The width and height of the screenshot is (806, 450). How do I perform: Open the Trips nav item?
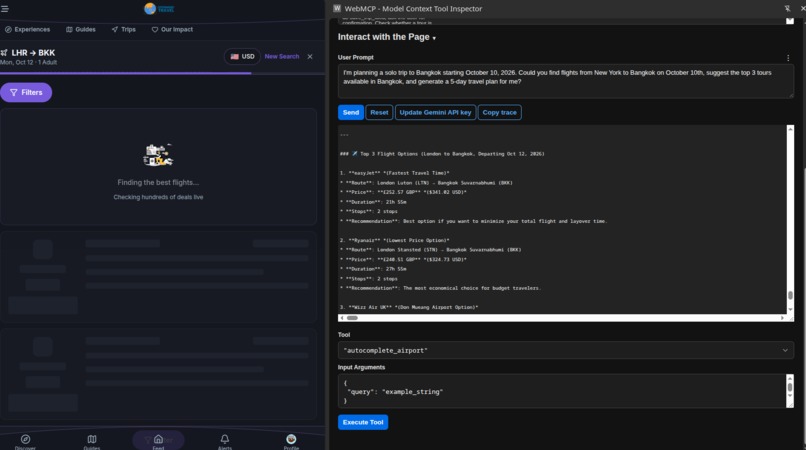click(124, 29)
